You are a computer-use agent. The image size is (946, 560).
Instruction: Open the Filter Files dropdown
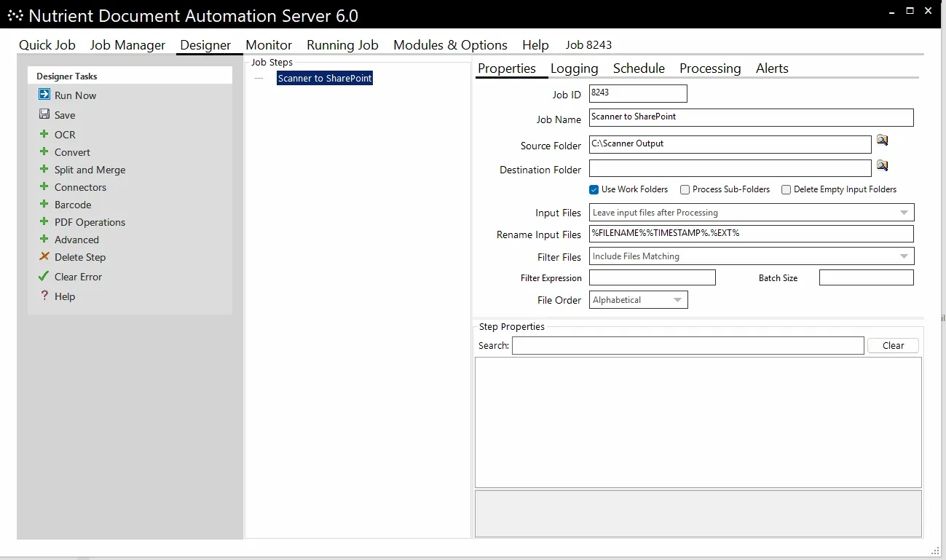pyautogui.click(x=752, y=256)
